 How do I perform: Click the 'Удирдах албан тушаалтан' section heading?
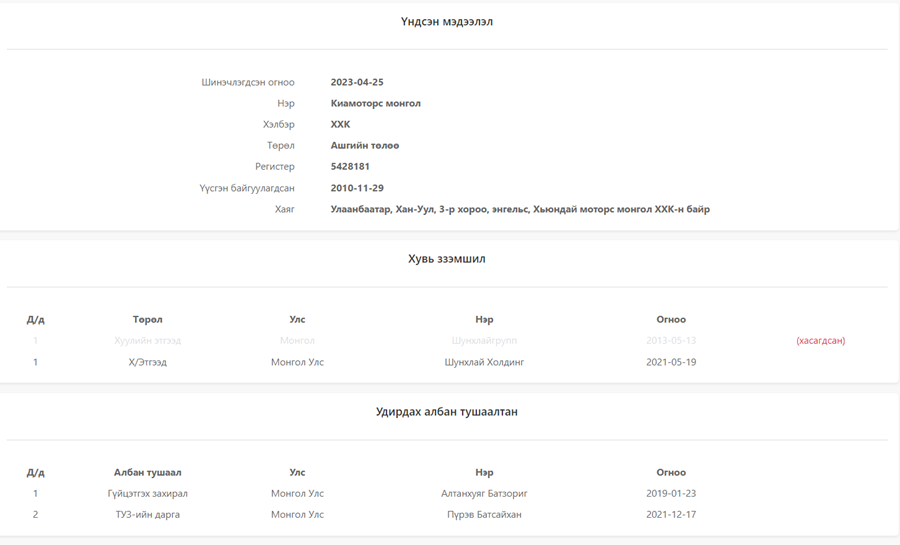447,412
